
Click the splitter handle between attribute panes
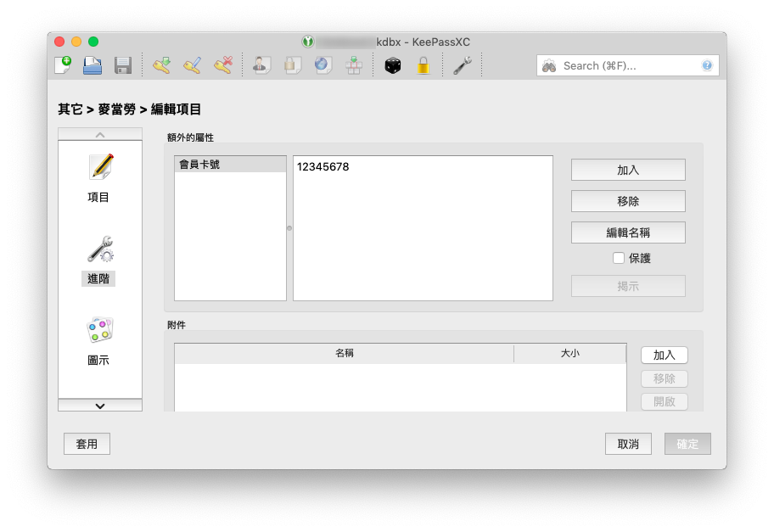point(289,228)
